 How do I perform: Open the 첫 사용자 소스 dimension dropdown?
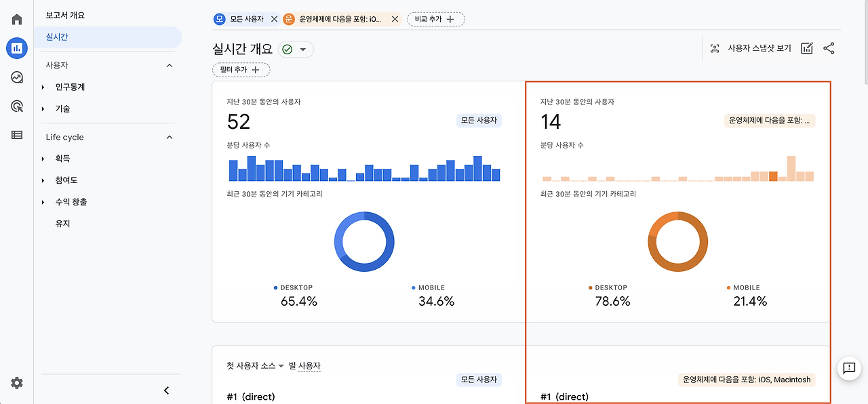pyautogui.click(x=255, y=365)
